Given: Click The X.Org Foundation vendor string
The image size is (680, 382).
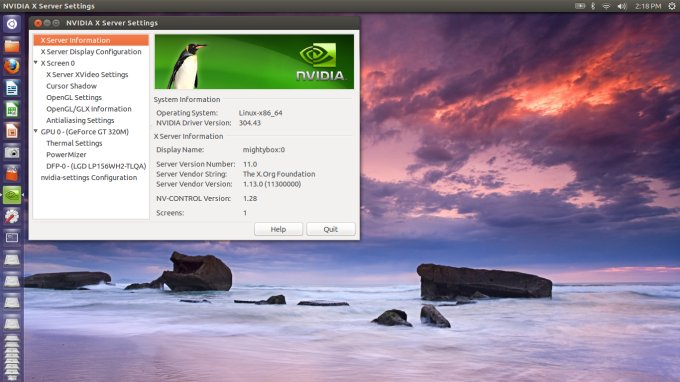Looking at the screenshot, I should coord(279,174).
